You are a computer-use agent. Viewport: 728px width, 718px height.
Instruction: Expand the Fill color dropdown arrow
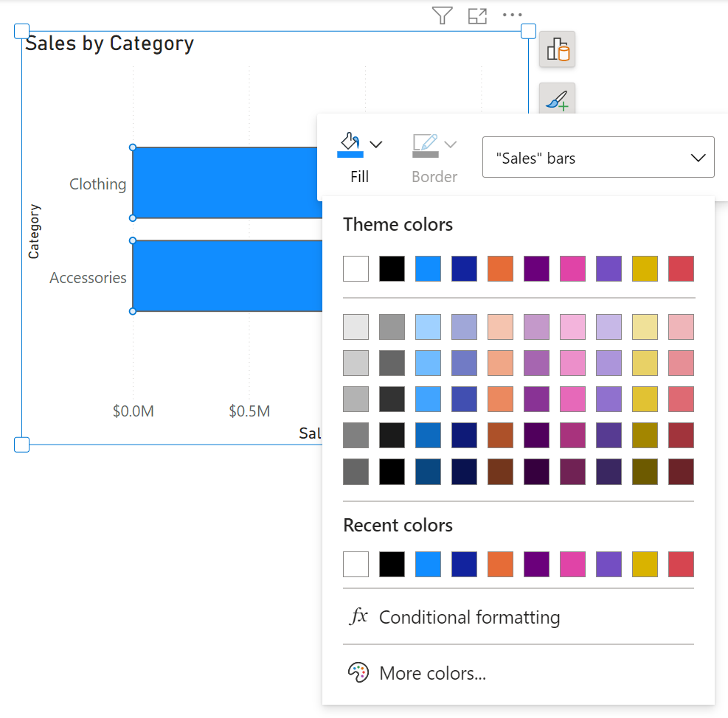376,144
